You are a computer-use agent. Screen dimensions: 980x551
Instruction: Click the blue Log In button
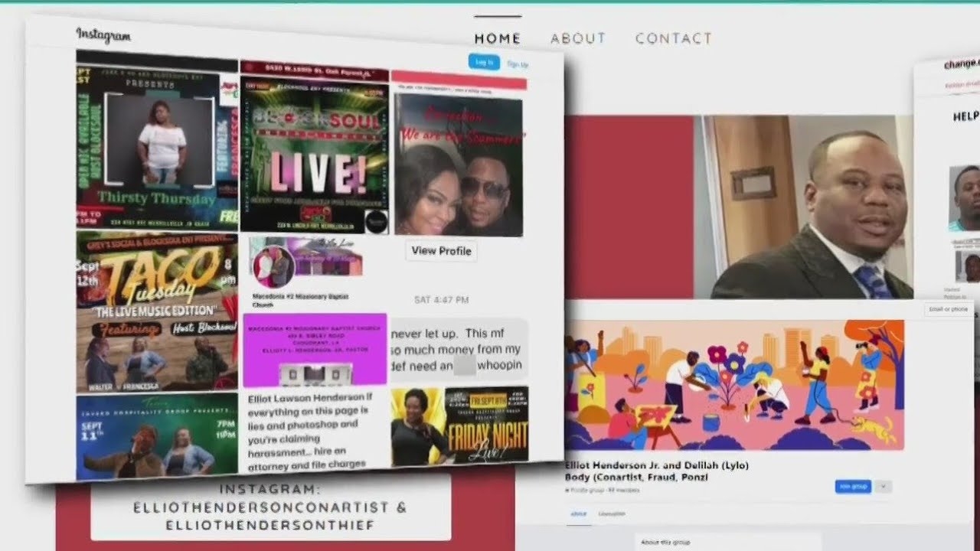pos(484,63)
